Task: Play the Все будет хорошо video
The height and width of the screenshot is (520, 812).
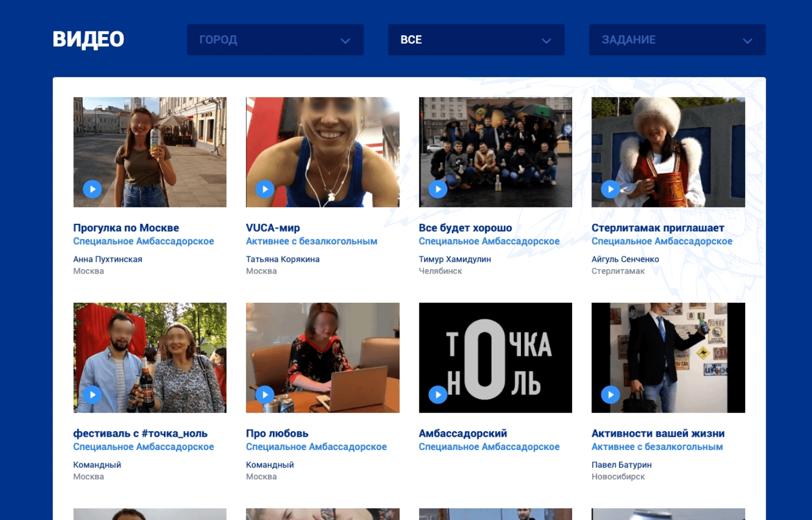Action: pos(438,189)
